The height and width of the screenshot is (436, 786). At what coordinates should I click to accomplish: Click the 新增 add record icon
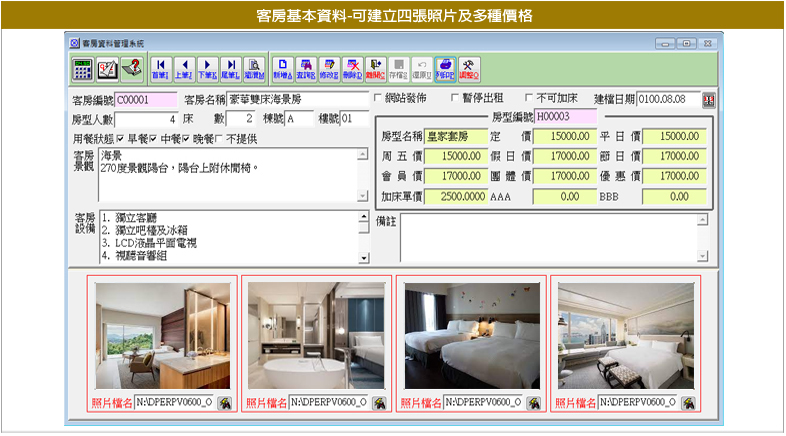point(283,68)
